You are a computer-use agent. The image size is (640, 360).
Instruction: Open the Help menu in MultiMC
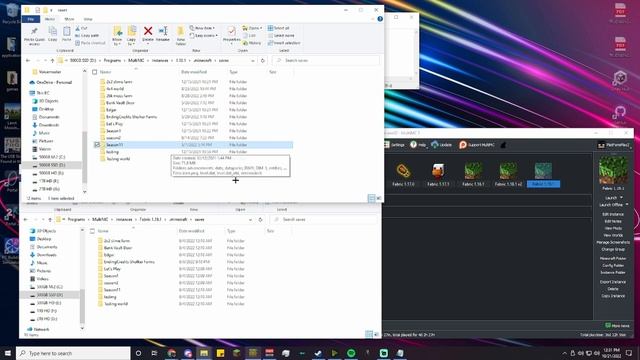tap(418, 145)
